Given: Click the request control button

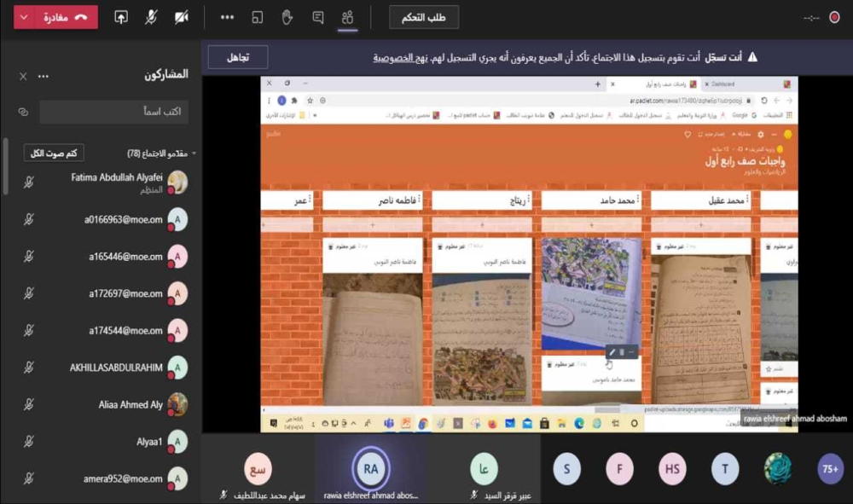Looking at the screenshot, I should click(424, 17).
